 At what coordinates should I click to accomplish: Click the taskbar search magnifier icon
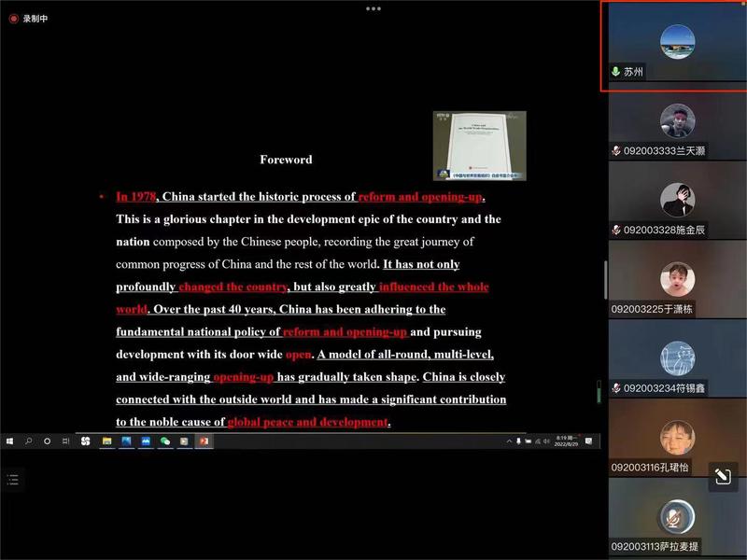coord(28,441)
